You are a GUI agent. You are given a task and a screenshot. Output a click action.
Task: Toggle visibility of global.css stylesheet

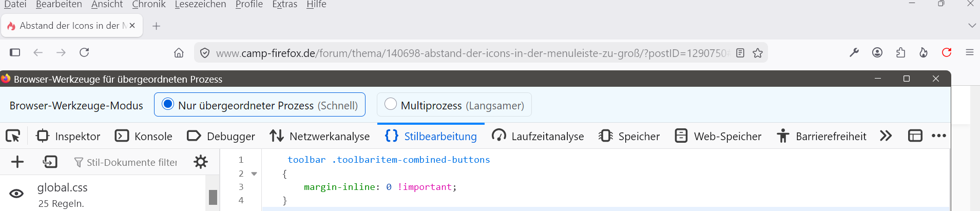click(x=16, y=194)
